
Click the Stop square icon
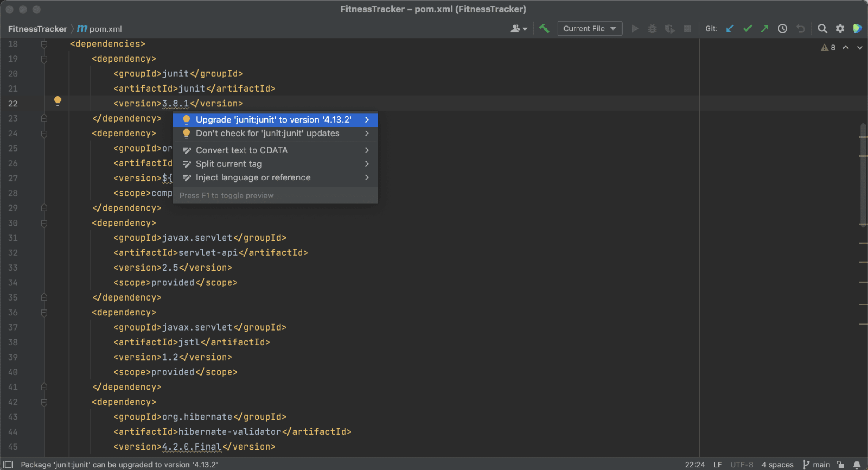click(x=687, y=29)
